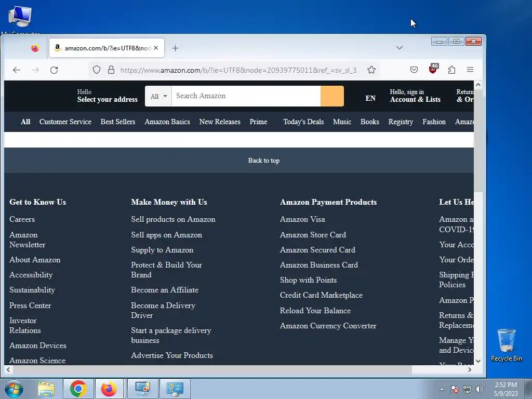Screen dimensions: 532x399
Task: Open Prime in the nav bar
Action: coord(258,122)
